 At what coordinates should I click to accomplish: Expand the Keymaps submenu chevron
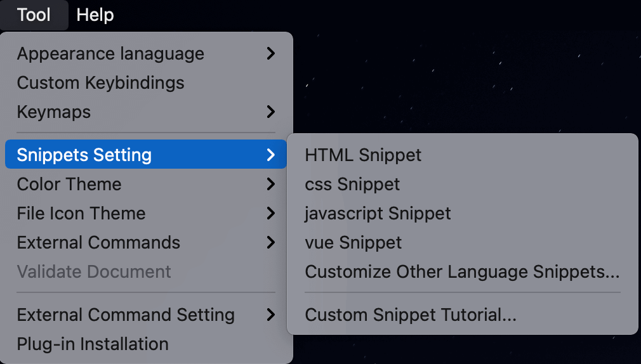[x=270, y=112]
